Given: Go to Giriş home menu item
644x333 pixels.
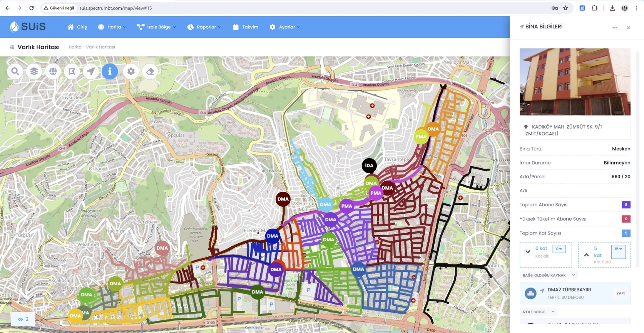Looking at the screenshot, I should click(x=77, y=27).
